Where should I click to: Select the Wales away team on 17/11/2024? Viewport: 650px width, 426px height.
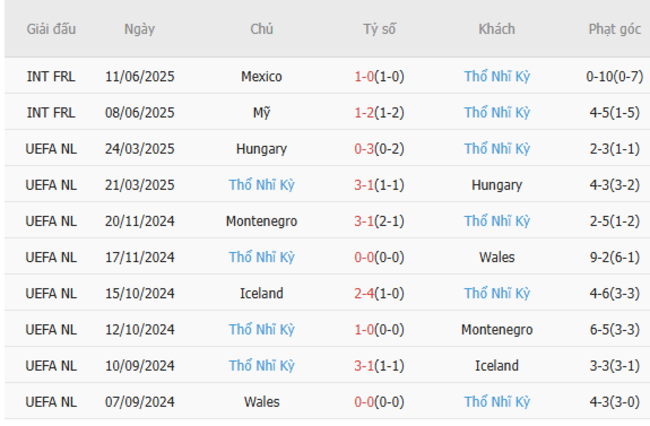coord(496,257)
